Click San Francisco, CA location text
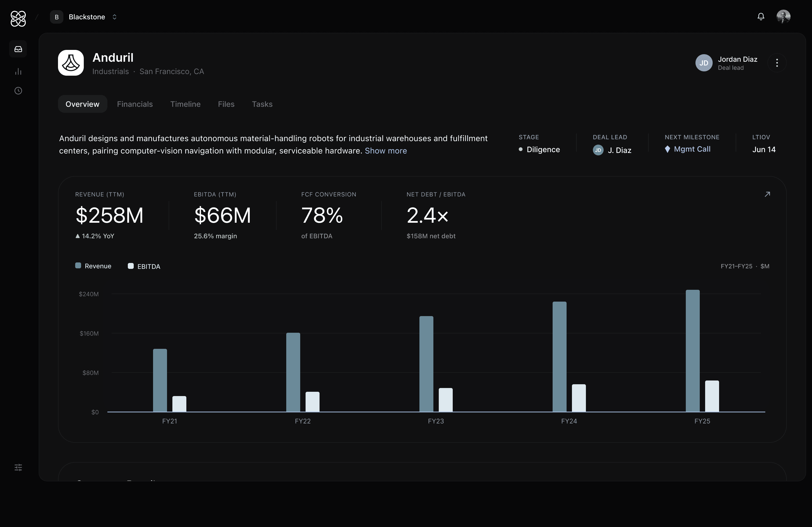The height and width of the screenshot is (527, 812). (x=172, y=72)
